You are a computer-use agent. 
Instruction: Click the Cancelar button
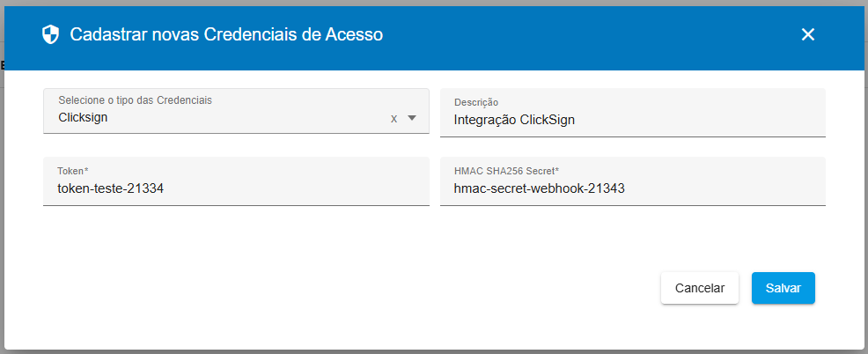[700, 288]
